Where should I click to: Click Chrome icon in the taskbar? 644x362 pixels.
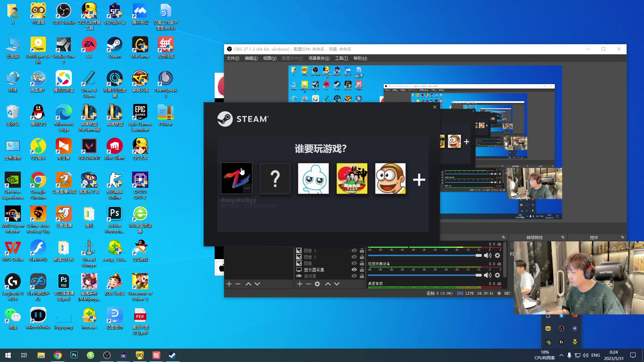[x=58, y=355]
